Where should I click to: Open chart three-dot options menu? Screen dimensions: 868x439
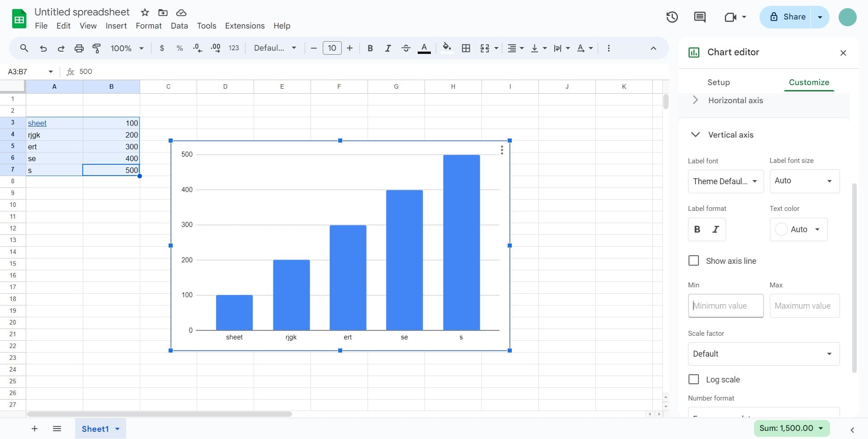[x=502, y=150]
